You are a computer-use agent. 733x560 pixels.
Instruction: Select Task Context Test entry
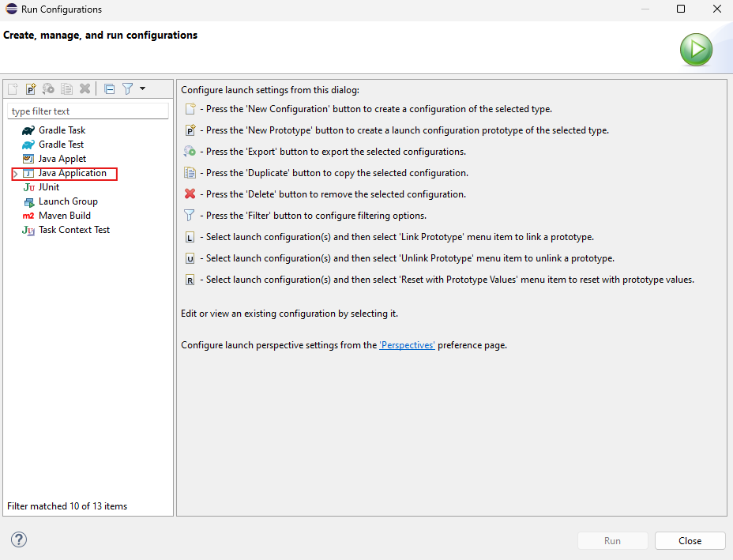pos(73,230)
